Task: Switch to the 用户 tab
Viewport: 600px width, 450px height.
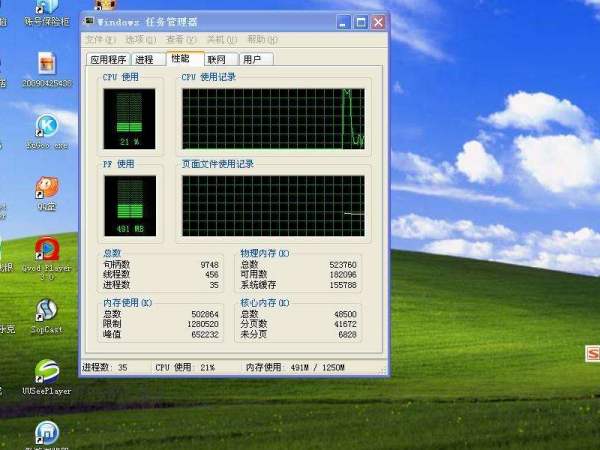Action: coord(254,60)
